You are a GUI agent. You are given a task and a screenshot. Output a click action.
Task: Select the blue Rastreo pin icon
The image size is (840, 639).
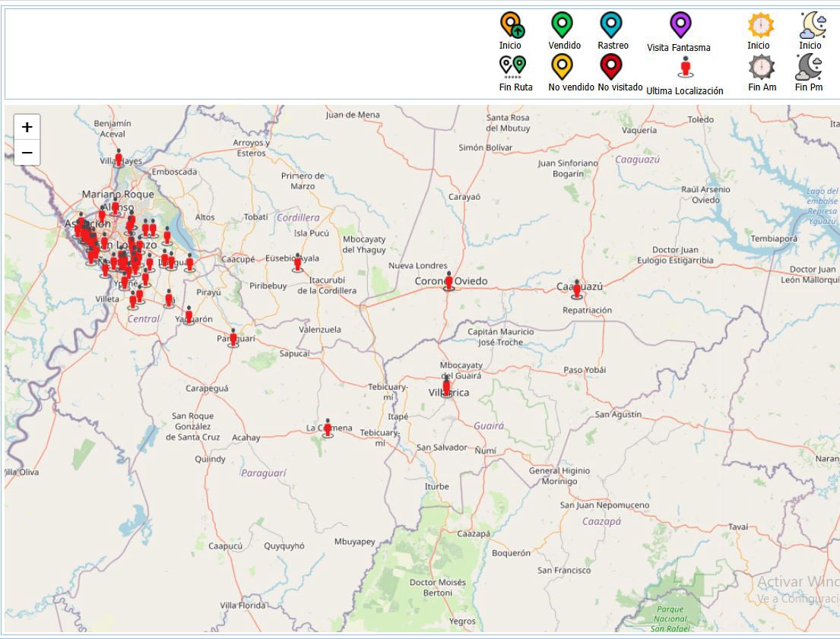[x=611, y=25]
